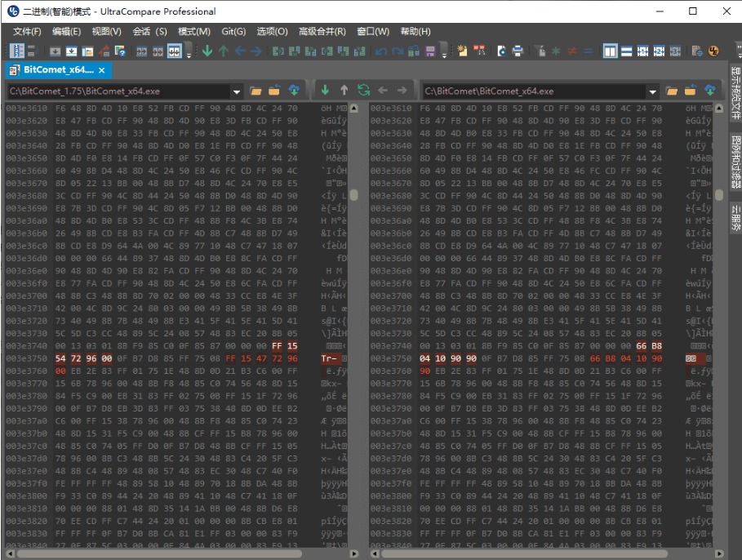Image resolution: width=742 pixels, height=560 pixels.
Task: Expand the overflow arrow after the double-arrow icons
Action: point(189,55)
